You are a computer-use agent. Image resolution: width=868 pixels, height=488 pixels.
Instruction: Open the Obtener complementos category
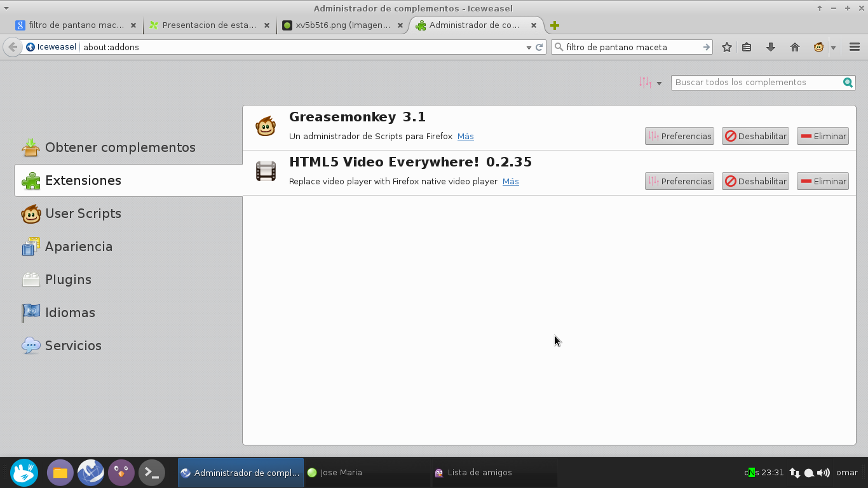pos(128,147)
